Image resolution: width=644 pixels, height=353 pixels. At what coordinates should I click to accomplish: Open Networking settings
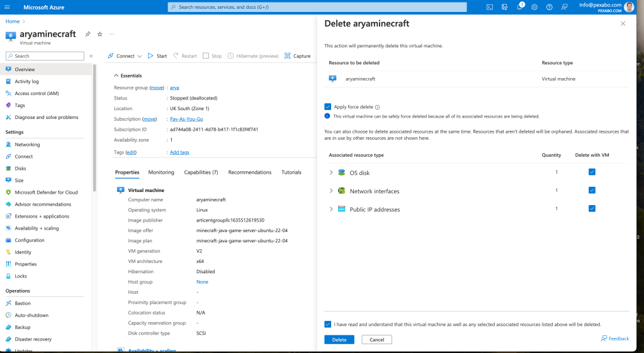tap(27, 145)
